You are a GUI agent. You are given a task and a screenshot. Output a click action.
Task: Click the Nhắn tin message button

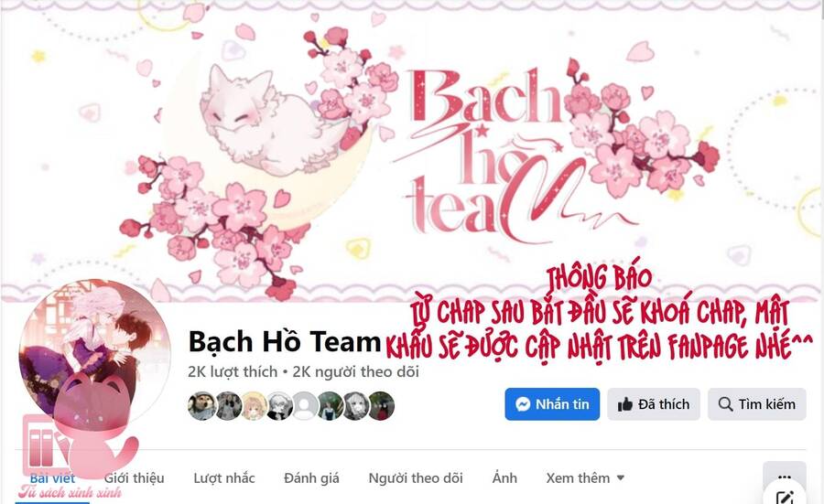coord(552,404)
